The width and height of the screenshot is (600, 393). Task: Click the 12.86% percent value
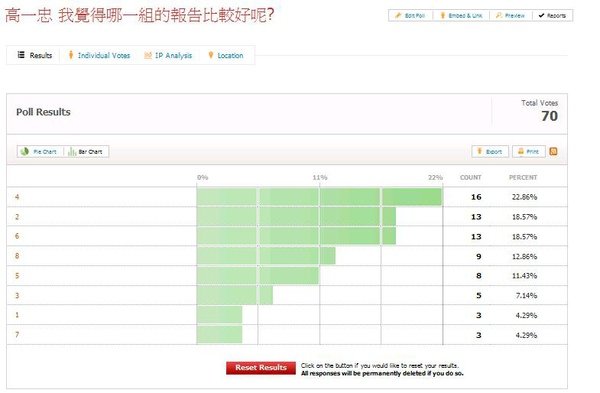coord(524,256)
